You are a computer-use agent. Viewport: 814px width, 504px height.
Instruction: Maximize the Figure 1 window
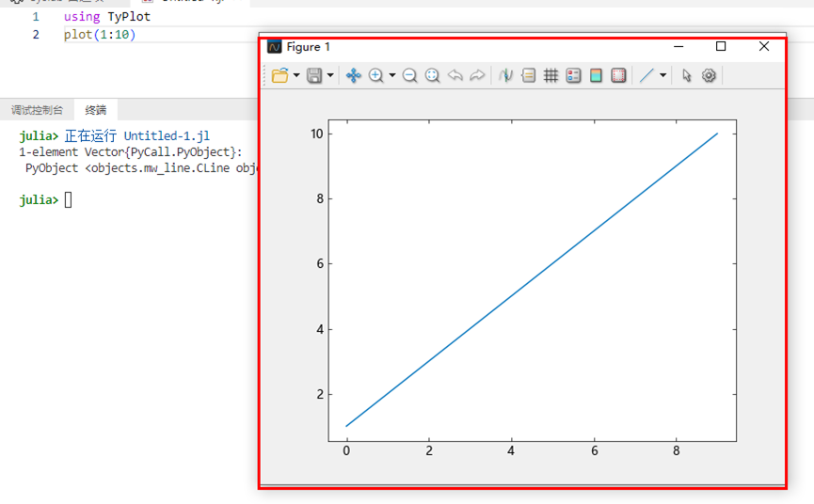[721, 46]
